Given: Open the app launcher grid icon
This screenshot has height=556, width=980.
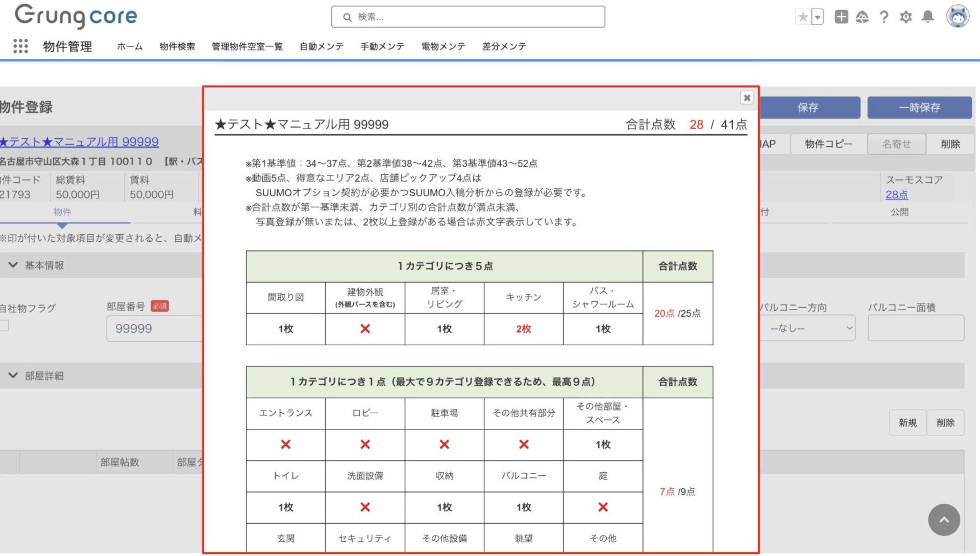Looking at the screenshot, I should click(x=20, y=46).
